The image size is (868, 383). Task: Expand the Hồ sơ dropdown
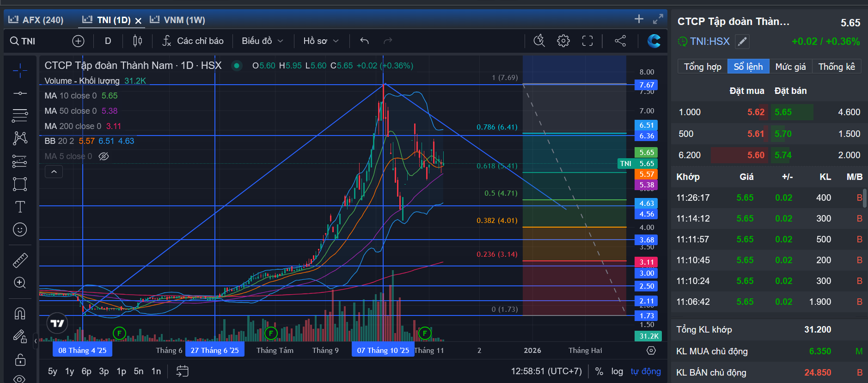pyautogui.click(x=321, y=41)
